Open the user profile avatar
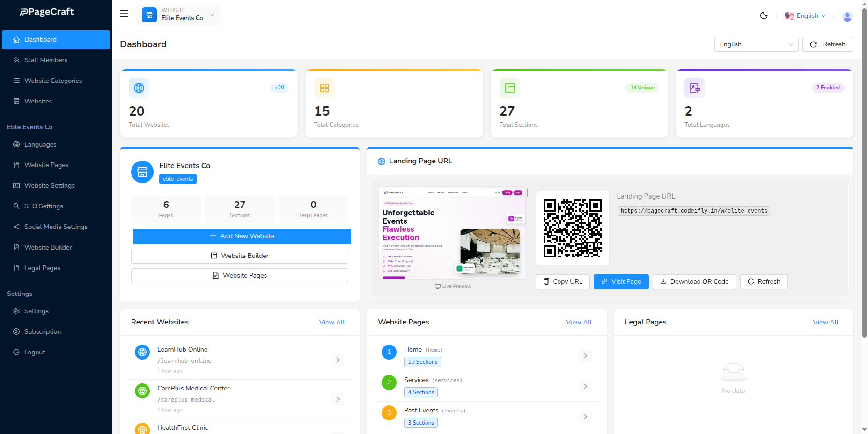868x434 pixels. pos(847,16)
